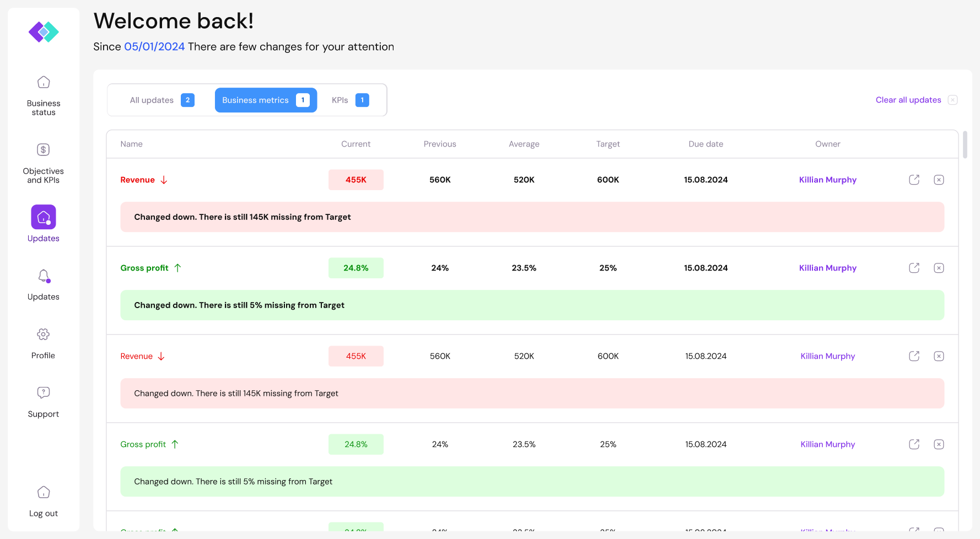The height and width of the screenshot is (539, 980).
Task: Click the Clear all updates link
Action: pos(908,100)
